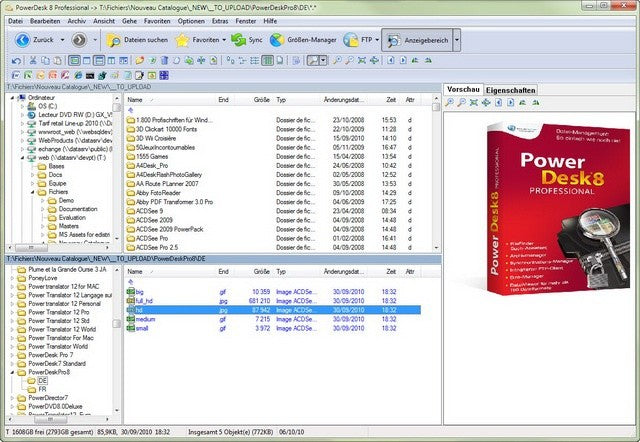640x442 pixels.
Task: Click the parent folder up arrow in lower list
Action: pos(131,282)
